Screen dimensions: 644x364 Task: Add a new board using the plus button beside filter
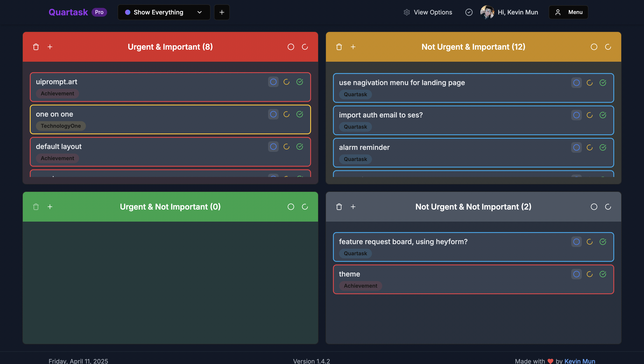222,12
